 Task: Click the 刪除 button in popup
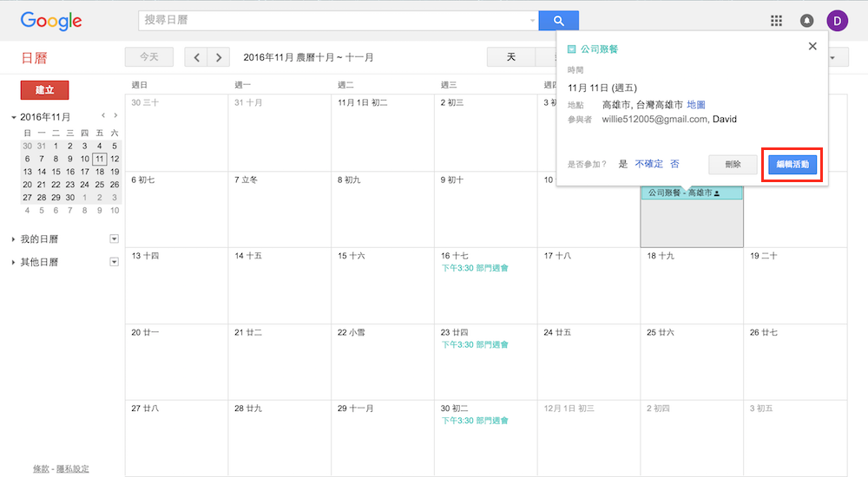point(733,164)
